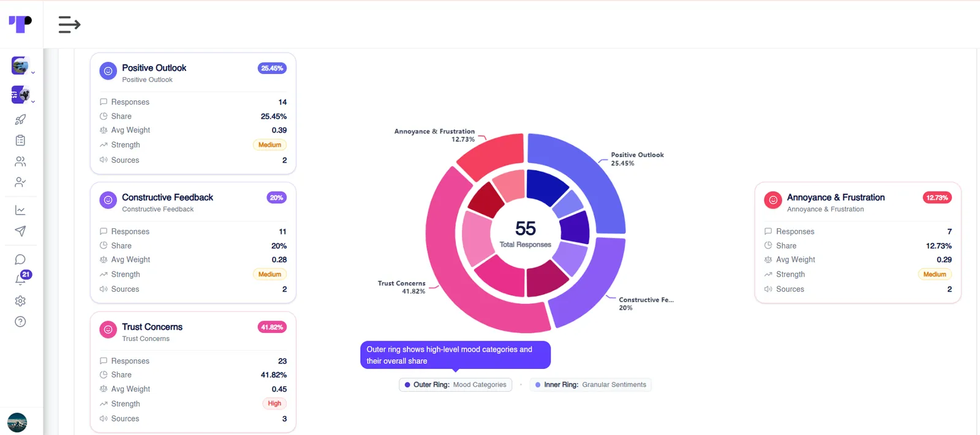
Task: Click Avg Weight scale icon in Trust Concerns
Action: click(104, 389)
